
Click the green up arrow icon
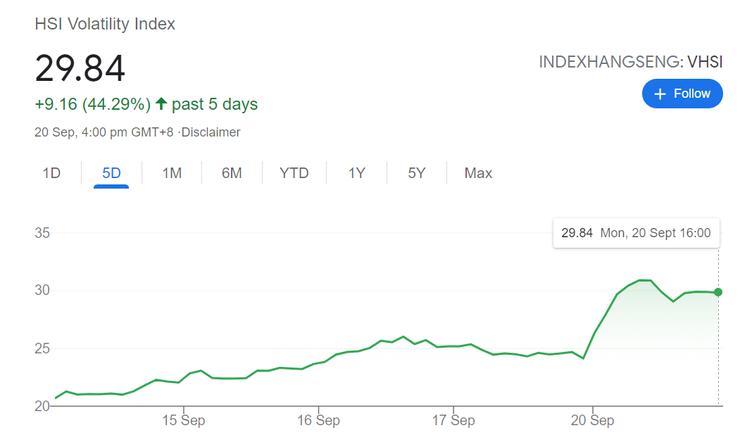point(160,104)
